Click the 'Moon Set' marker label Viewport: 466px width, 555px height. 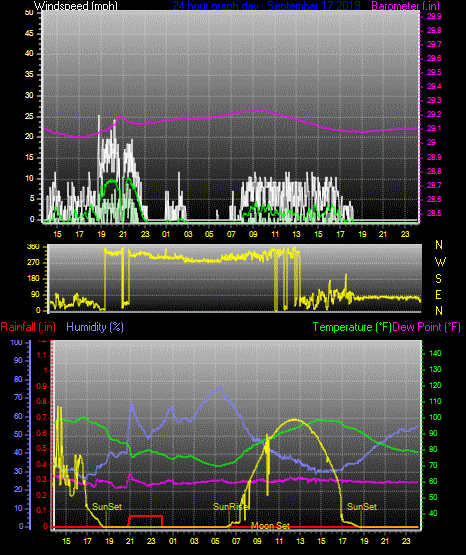[x=270, y=526]
